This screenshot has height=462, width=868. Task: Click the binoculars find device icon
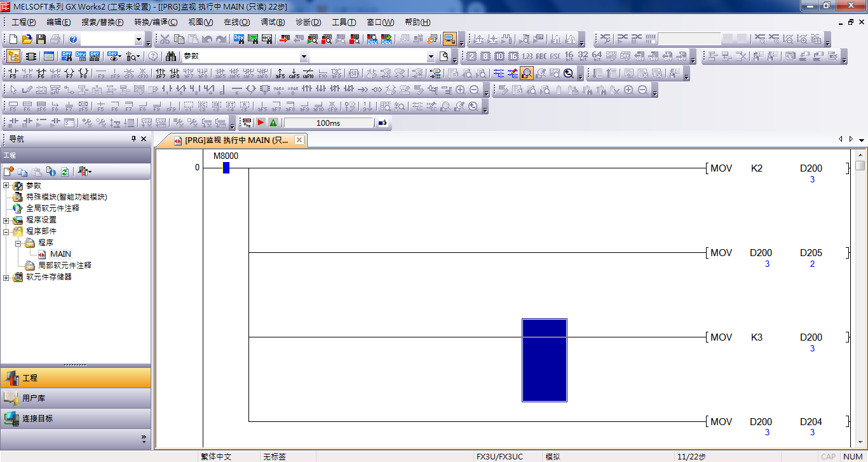pos(171,57)
